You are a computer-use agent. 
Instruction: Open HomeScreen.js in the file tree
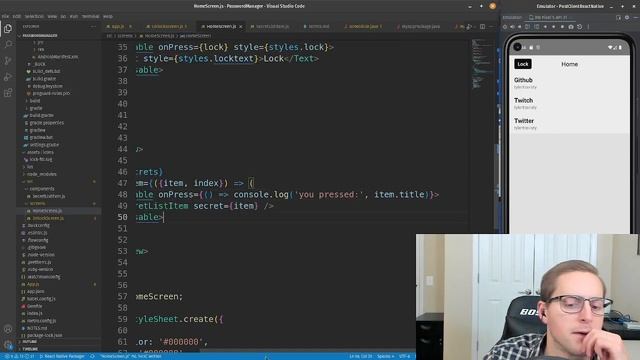coord(47,211)
